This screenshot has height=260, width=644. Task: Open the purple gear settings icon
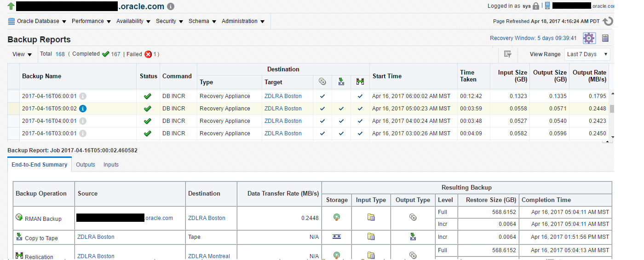589,38
